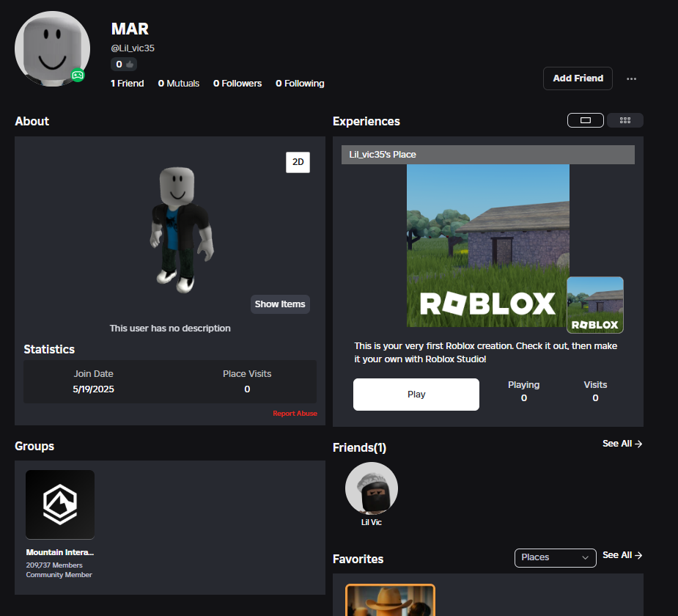Click the 3D avatar model in About
This screenshot has width=678, height=616.
(182, 230)
